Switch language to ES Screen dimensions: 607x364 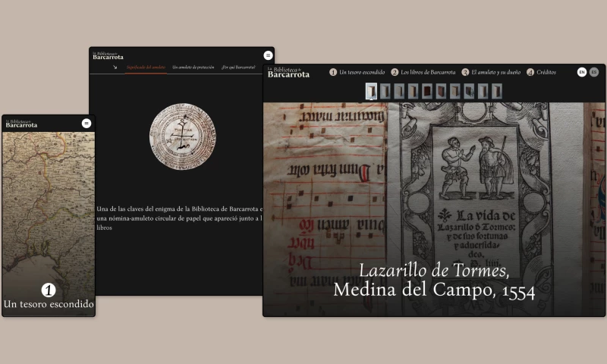594,72
